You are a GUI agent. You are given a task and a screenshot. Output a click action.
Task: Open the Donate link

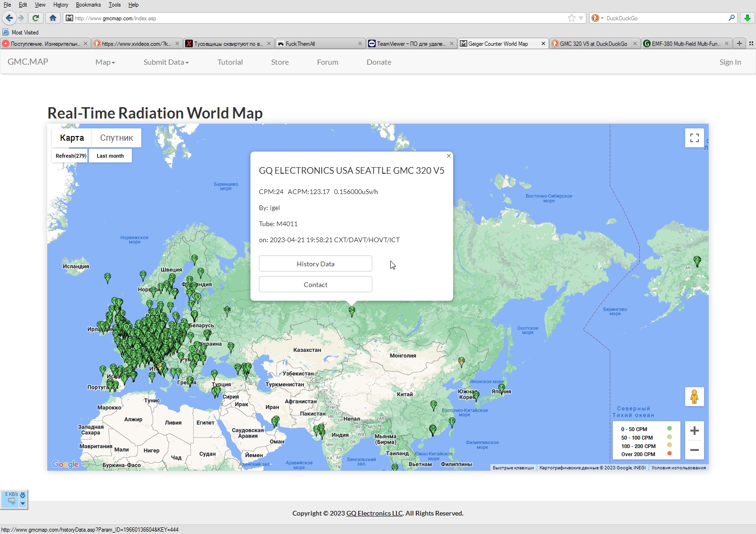pos(379,62)
